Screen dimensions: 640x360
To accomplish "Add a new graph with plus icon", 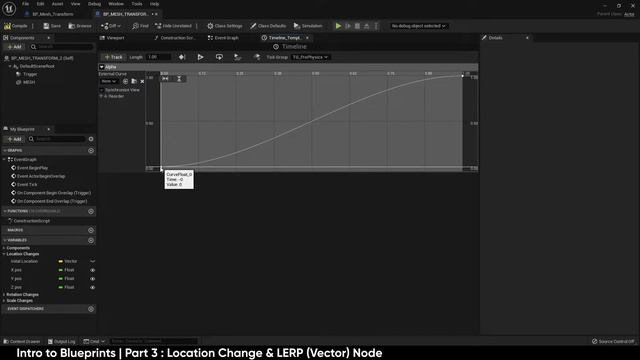I will [91, 151].
